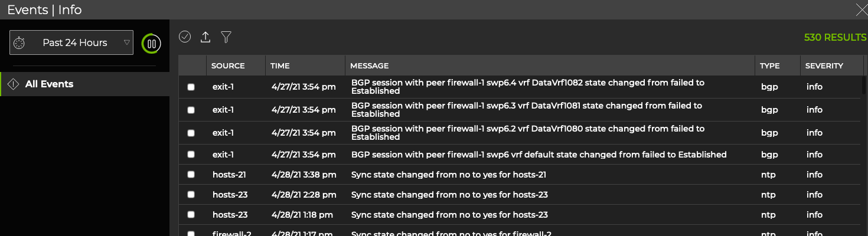
Task: Pause auto-refresh with the green pause icon
Action: tap(152, 43)
